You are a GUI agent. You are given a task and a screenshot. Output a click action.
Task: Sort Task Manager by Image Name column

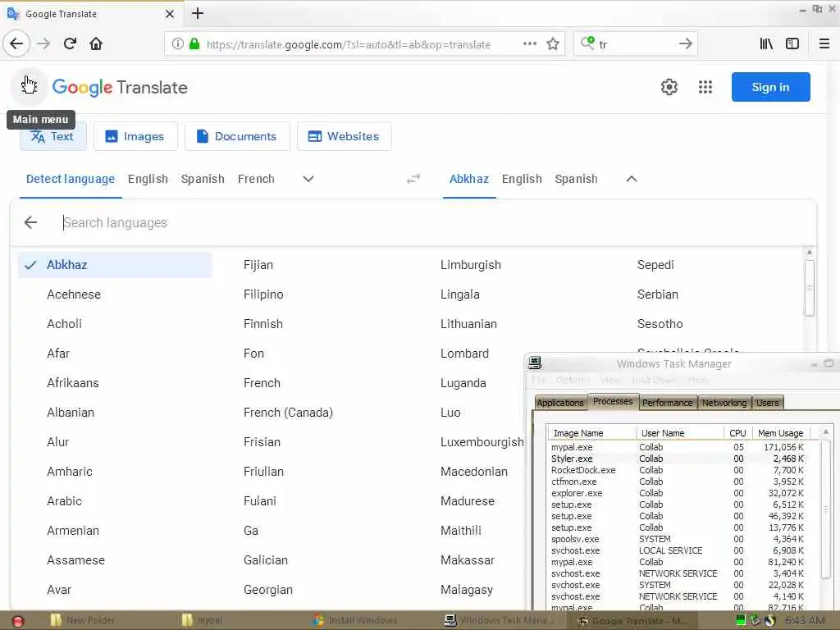[591, 433]
